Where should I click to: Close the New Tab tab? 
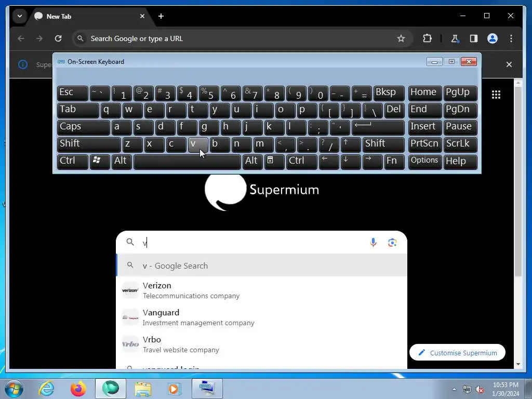coord(142,16)
